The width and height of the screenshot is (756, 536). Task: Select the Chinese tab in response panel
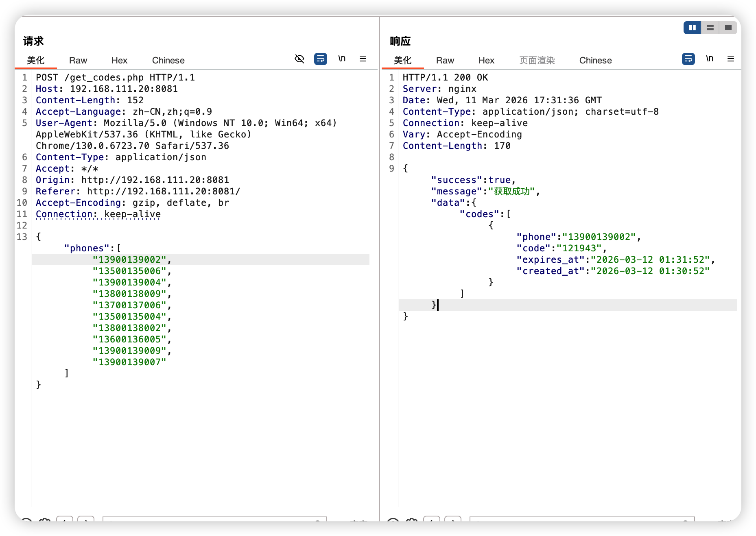595,61
